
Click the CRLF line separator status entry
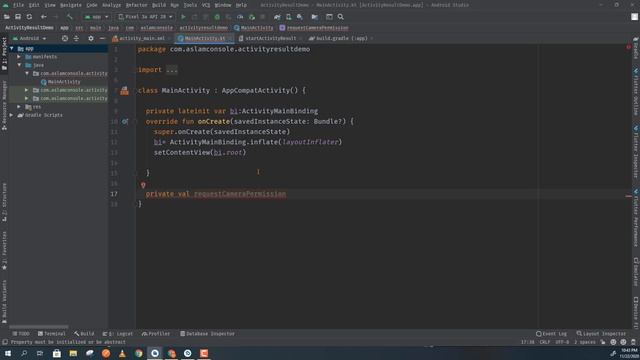tap(545, 342)
